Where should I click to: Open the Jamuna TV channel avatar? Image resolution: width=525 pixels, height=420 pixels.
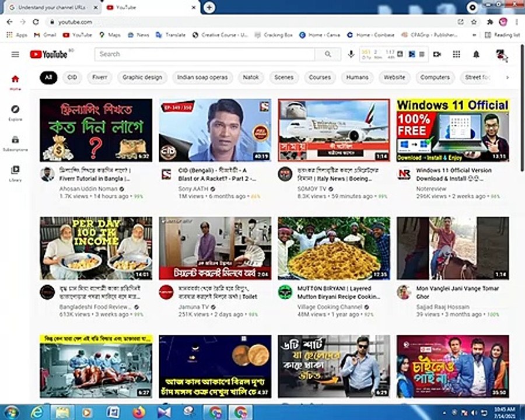click(x=166, y=292)
